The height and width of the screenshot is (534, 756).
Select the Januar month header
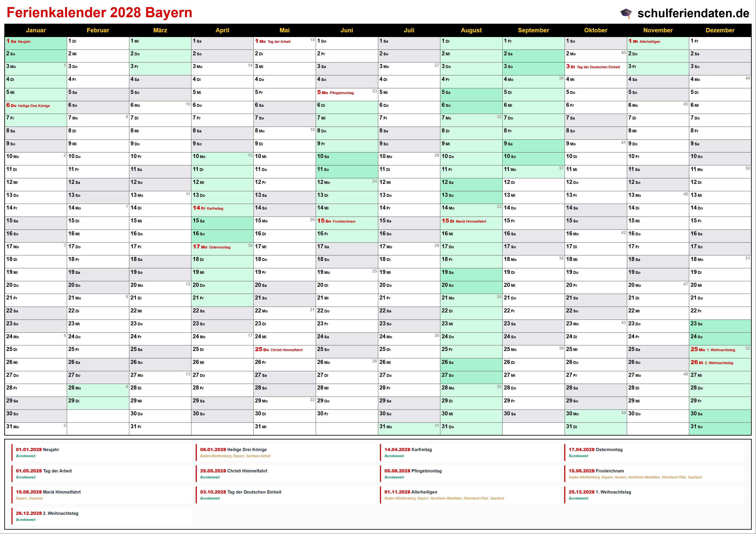[x=36, y=30]
